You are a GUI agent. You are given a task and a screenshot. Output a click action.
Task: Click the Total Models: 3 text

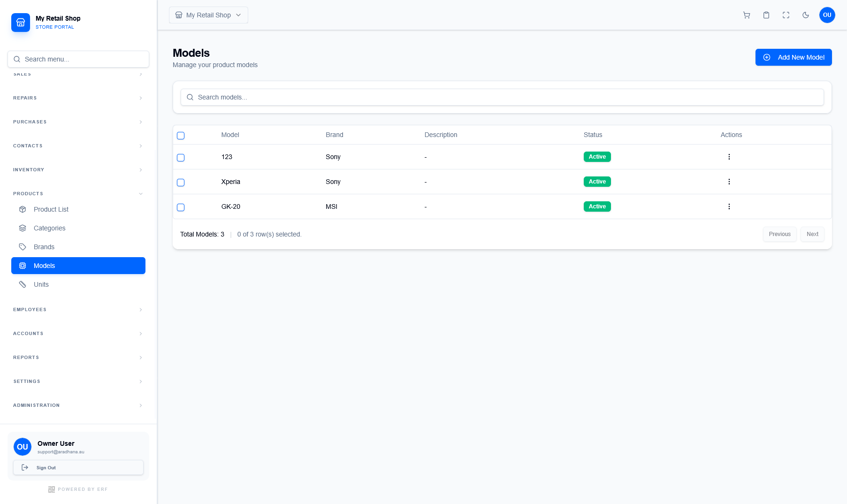[x=202, y=234]
